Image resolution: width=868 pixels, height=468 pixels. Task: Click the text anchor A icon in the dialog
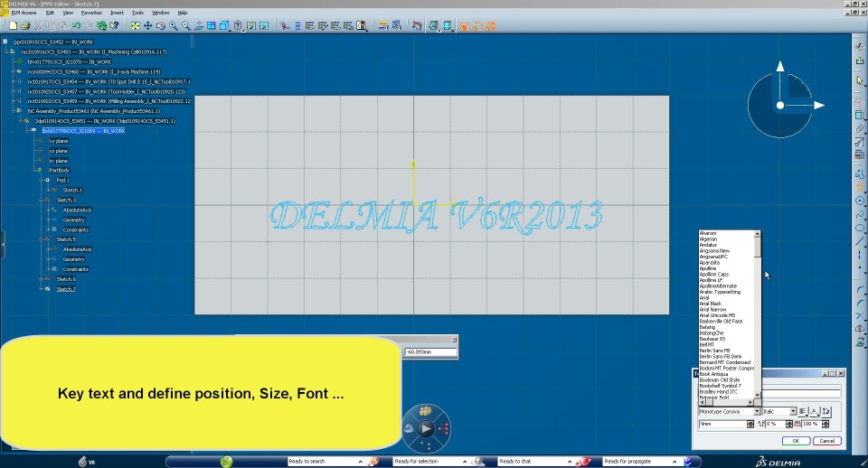[815, 411]
